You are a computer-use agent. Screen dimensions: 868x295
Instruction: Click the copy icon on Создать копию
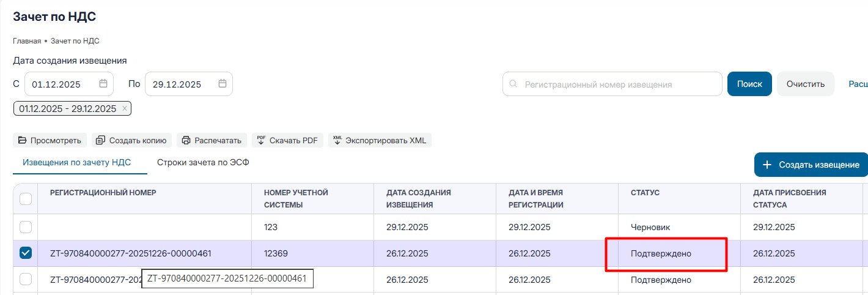click(x=101, y=141)
